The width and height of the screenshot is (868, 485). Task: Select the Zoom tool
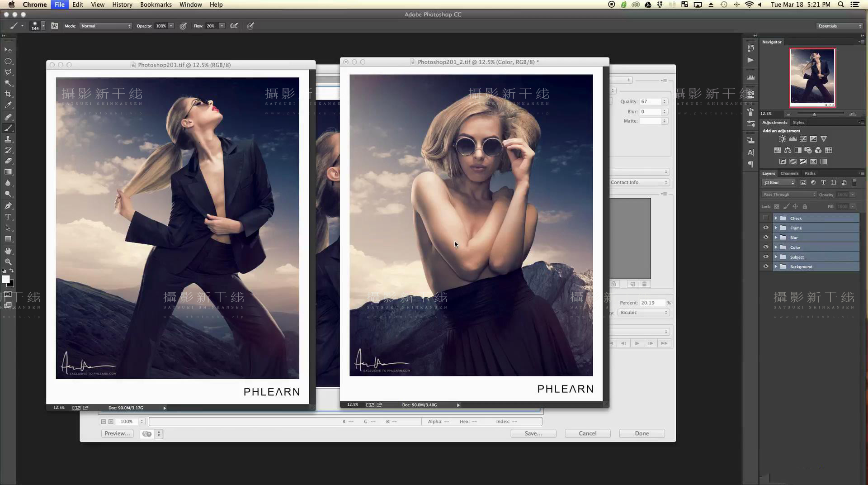pyautogui.click(x=8, y=262)
